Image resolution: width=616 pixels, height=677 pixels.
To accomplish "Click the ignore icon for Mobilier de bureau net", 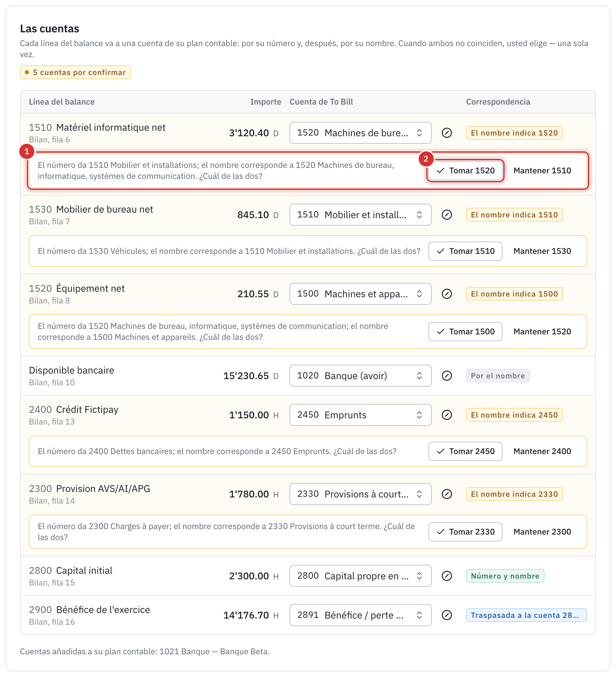I will [x=447, y=215].
